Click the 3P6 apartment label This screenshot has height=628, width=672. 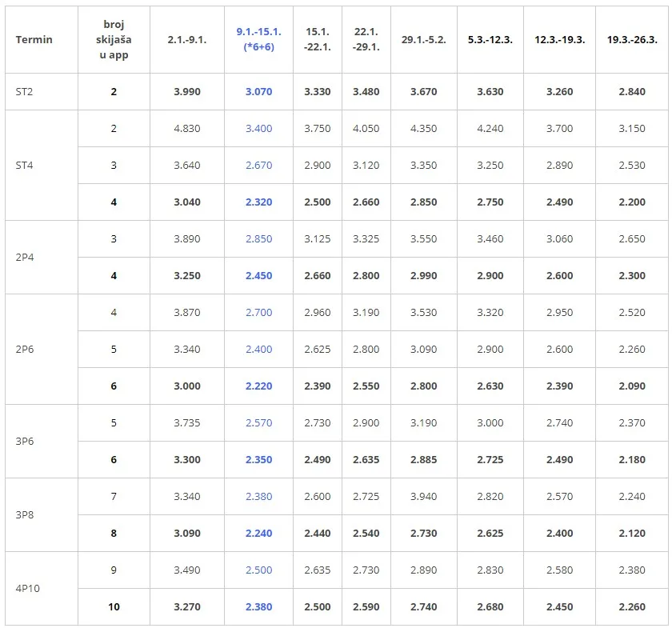(25, 441)
